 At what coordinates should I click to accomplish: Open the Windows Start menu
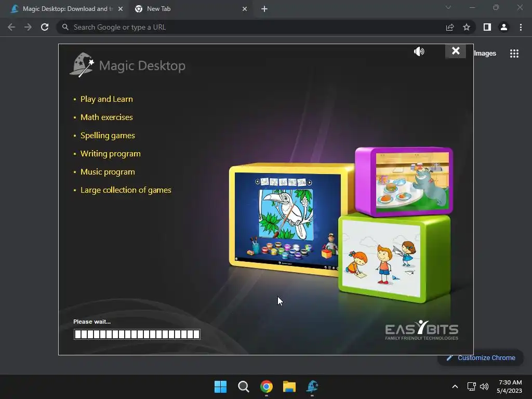click(220, 387)
